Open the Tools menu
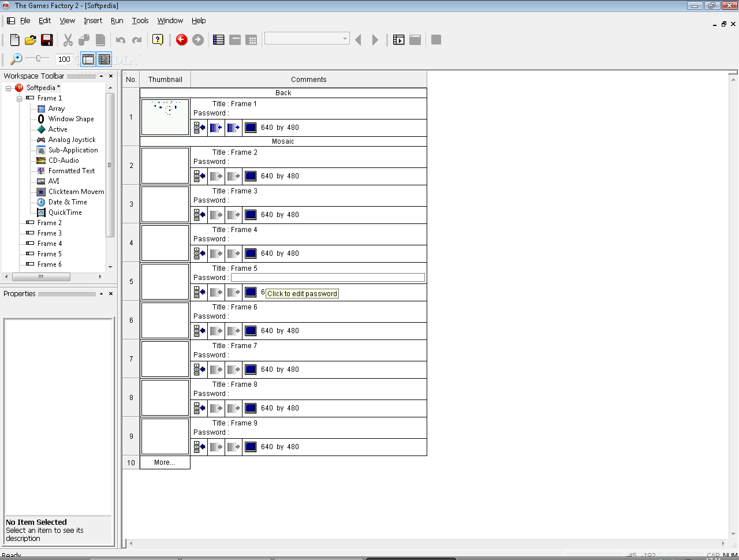Screen dimensions: 739x560 click(140, 21)
